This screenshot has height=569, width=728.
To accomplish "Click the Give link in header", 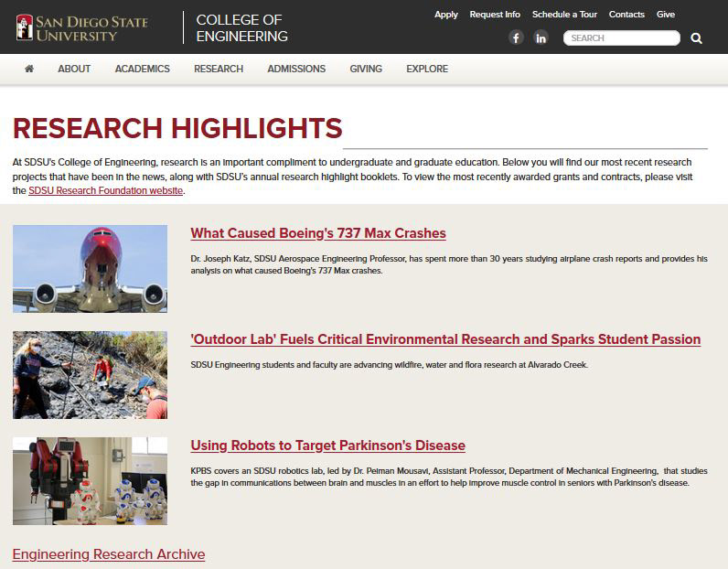I will [x=666, y=15].
